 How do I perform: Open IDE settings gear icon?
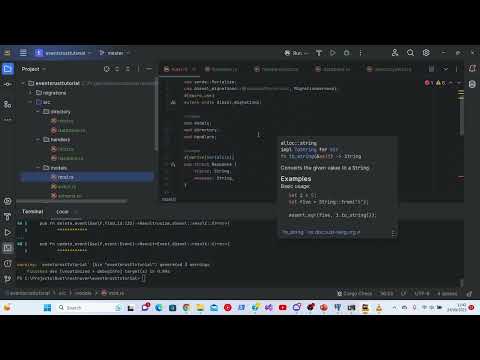pyautogui.click(x=426, y=53)
